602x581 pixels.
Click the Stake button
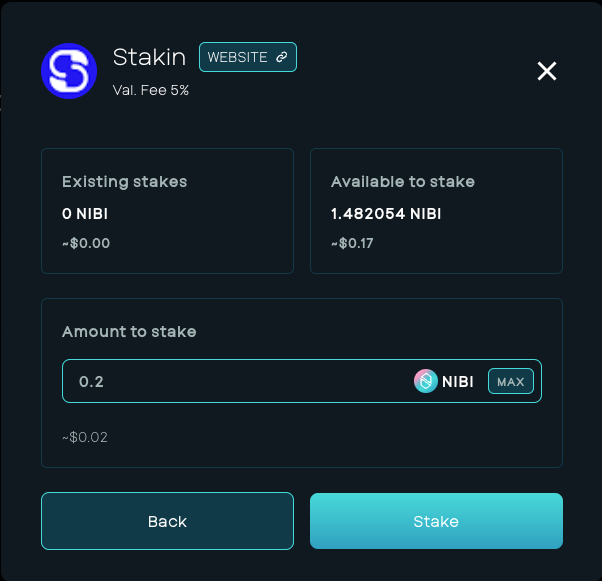point(436,521)
